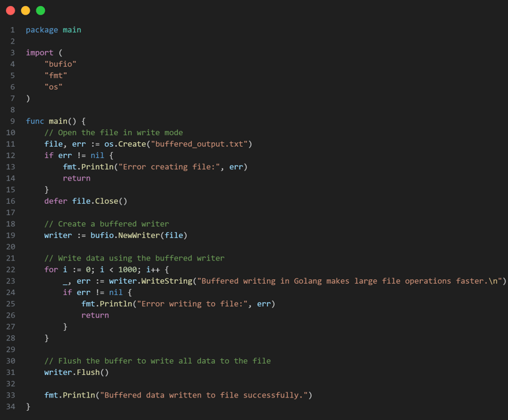Click 'return' on line 26
Screen dimensions: 508x420
tap(95, 315)
